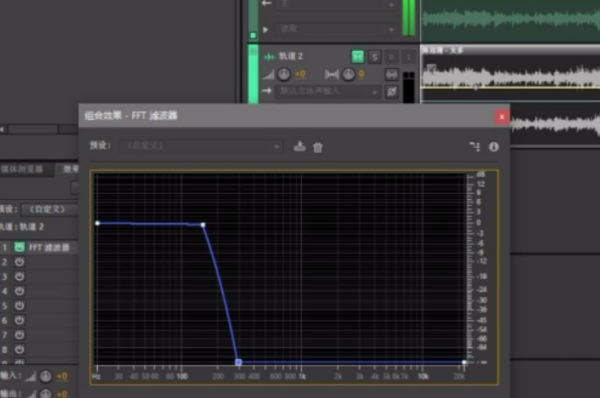Toggle power for FFT filter in slot 1
Screen dimensions: 600x398
[19, 247]
